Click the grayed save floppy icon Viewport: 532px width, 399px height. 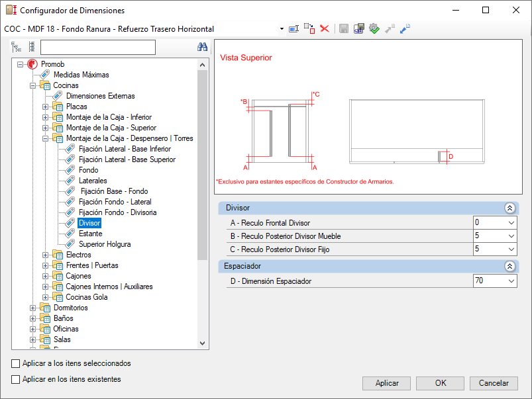point(344,29)
